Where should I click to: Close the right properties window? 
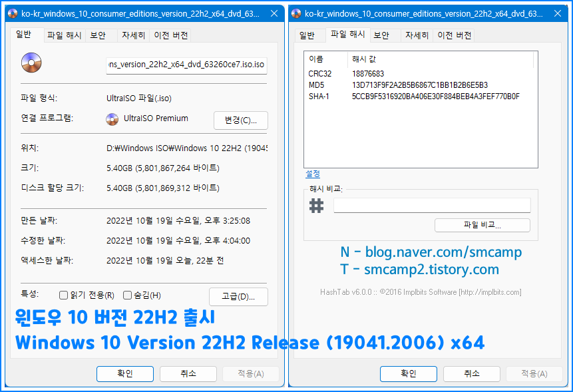(558, 14)
